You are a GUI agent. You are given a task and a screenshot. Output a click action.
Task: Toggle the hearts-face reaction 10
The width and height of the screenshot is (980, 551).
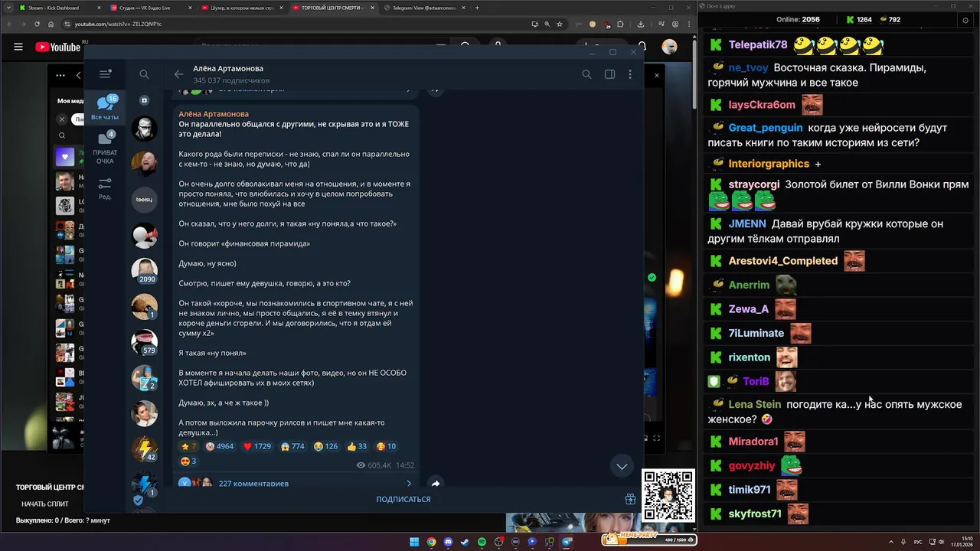click(x=386, y=446)
